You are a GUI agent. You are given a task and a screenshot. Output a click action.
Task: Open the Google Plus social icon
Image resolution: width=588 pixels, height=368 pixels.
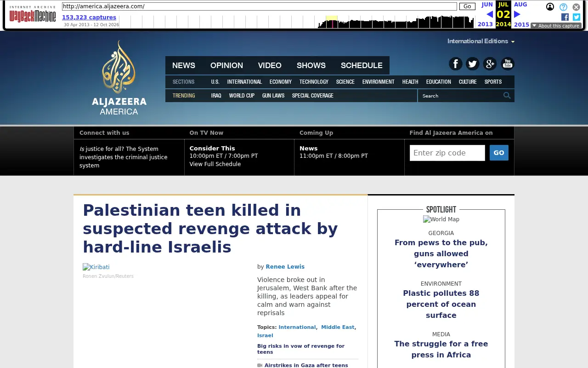coord(490,63)
